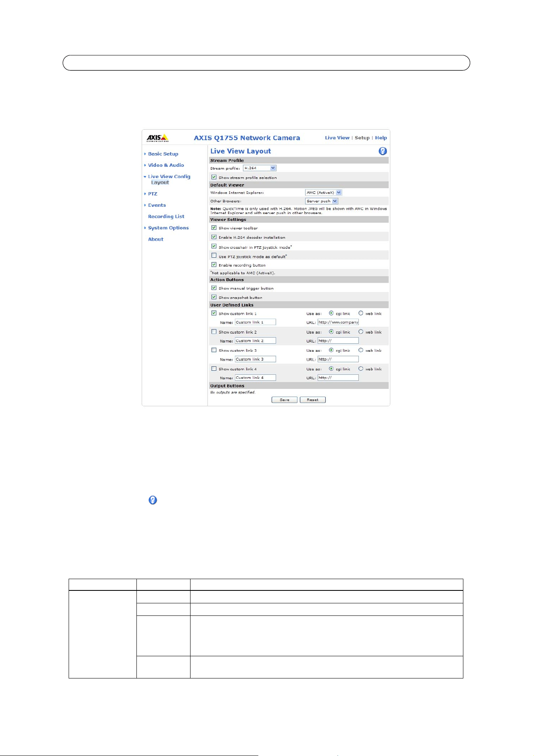Focus the Name field with Custom link 2
This screenshot has width=534, height=756.
pos(255,341)
